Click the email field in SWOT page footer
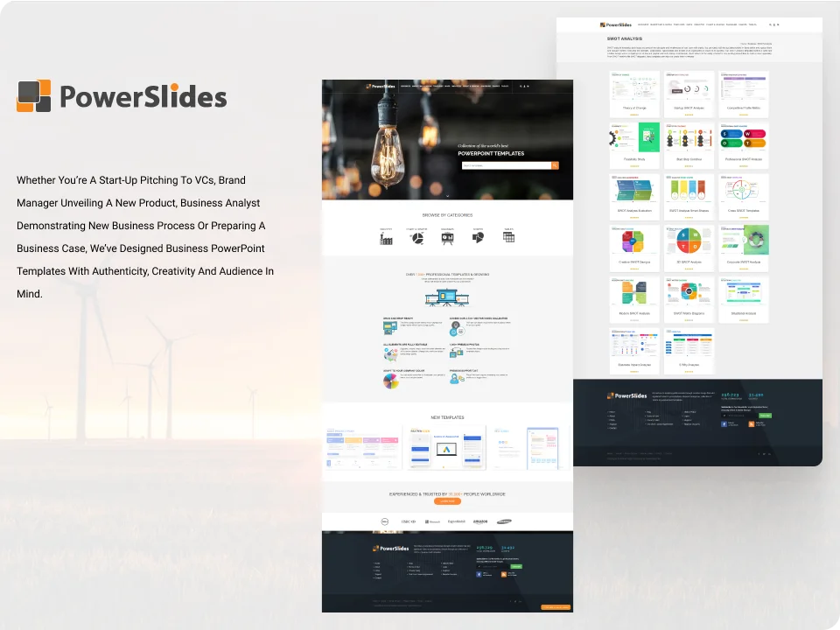840x630 pixels. [x=740, y=415]
